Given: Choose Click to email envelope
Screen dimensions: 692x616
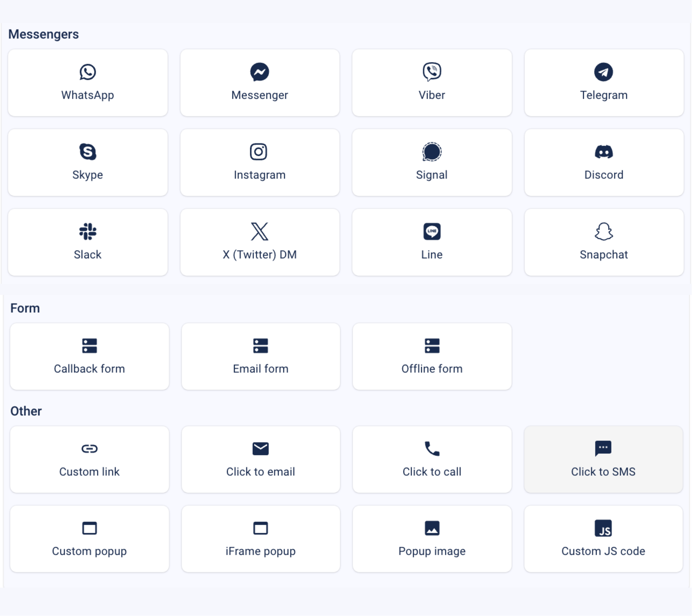Looking at the screenshot, I should tap(260, 449).
